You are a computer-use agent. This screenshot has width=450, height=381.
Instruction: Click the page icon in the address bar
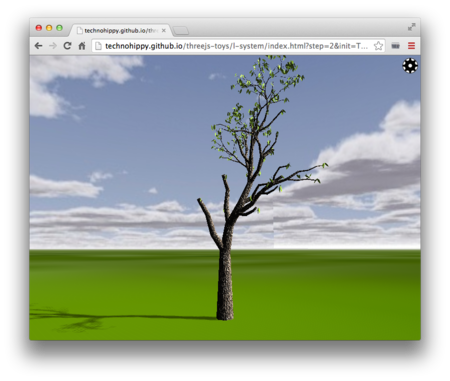tap(98, 46)
